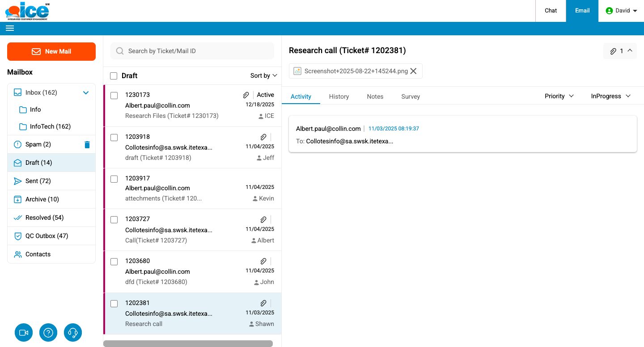Viewport: 644px width, 347px height.
Task: Open the Chat tab
Action: click(551, 11)
